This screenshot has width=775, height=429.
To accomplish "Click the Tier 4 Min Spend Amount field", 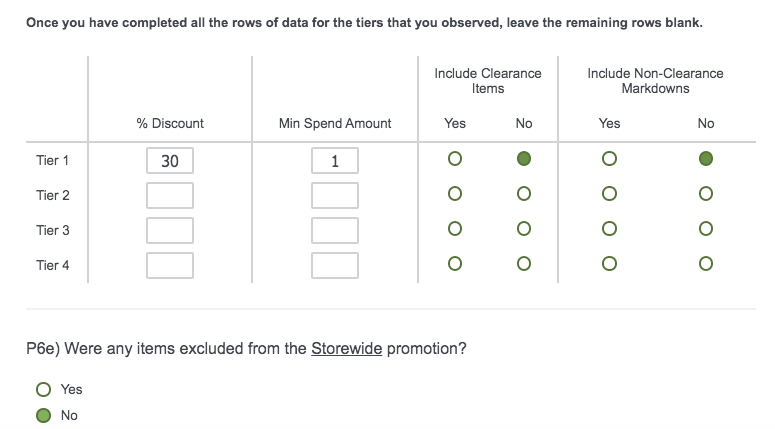I will (335, 265).
